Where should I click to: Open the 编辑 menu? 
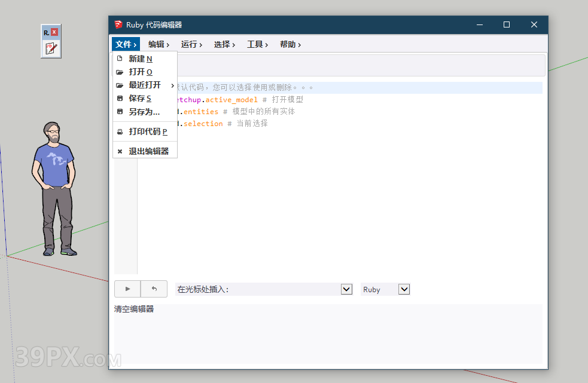point(159,44)
